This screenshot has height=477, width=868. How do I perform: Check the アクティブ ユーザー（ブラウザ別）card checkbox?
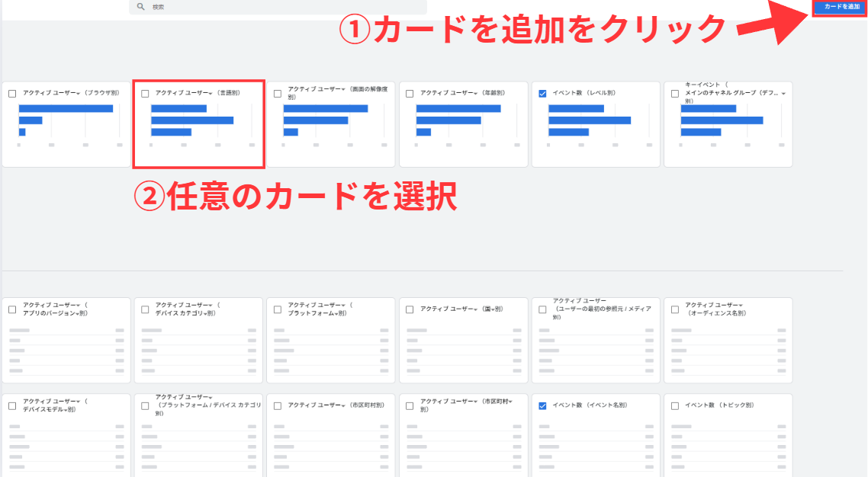(x=12, y=94)
